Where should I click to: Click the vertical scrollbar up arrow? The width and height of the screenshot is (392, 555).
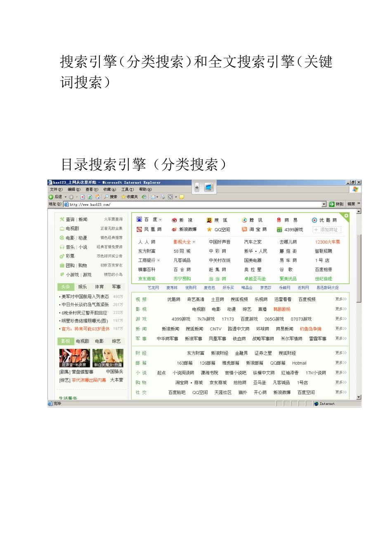(359, 211)
